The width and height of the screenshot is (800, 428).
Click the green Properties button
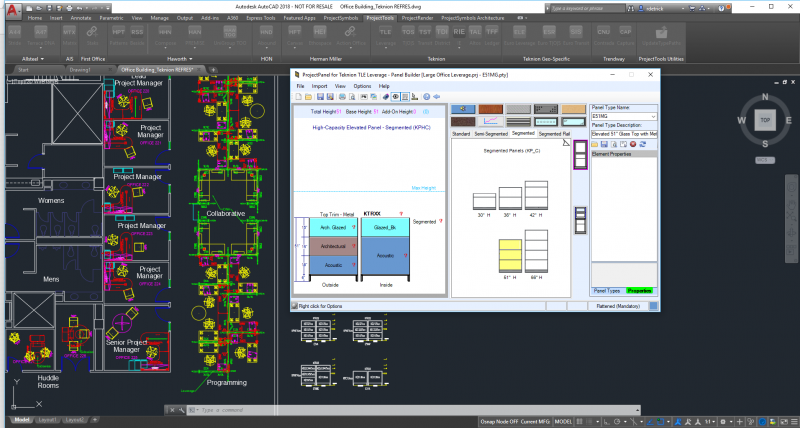click(639, 290)
